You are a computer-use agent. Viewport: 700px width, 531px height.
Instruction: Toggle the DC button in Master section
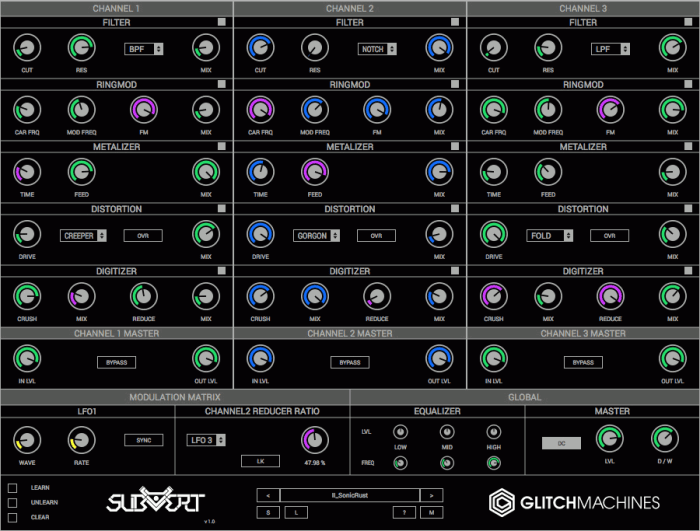pyautogui.click(x=562, y=443)
